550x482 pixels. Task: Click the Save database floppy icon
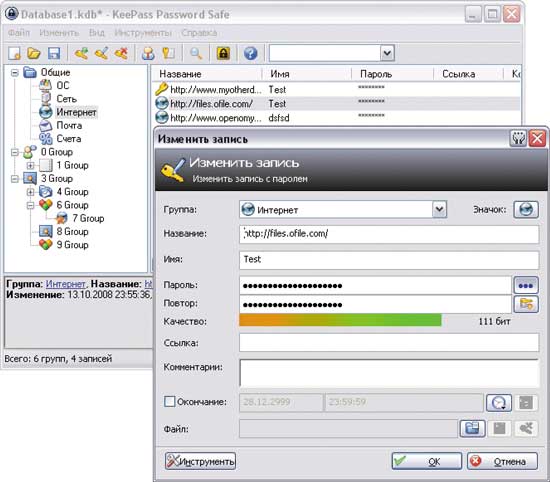coord(54,53)
